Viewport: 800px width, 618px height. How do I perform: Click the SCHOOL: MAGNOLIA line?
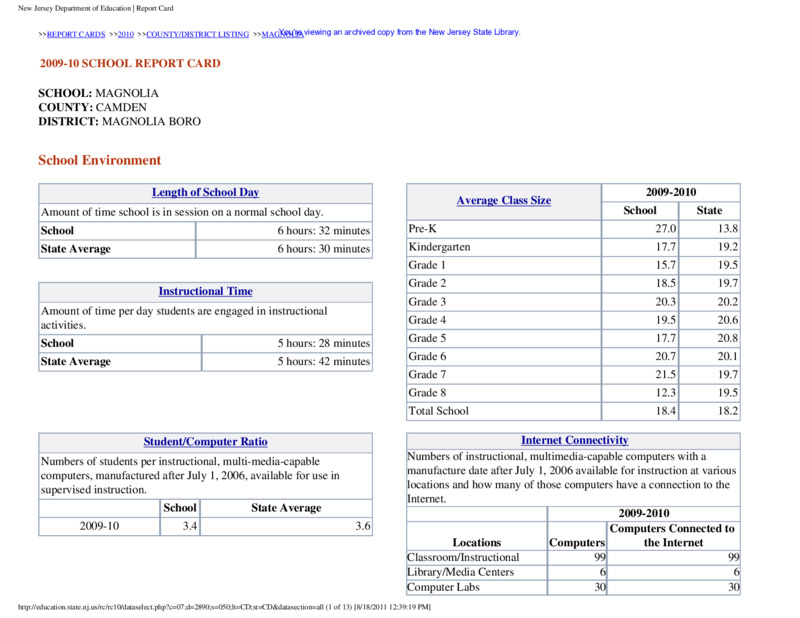[98, 93]
